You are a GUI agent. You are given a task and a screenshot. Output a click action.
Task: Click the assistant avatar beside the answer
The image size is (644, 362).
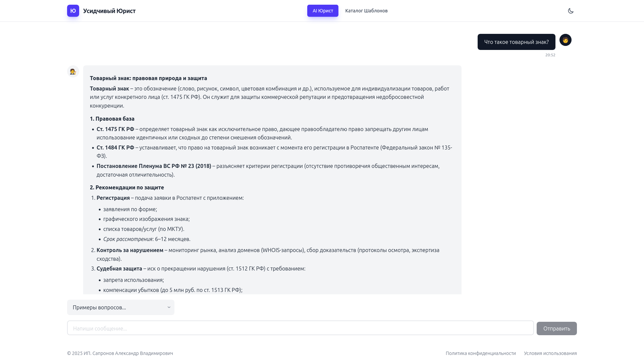pos(73,71)
